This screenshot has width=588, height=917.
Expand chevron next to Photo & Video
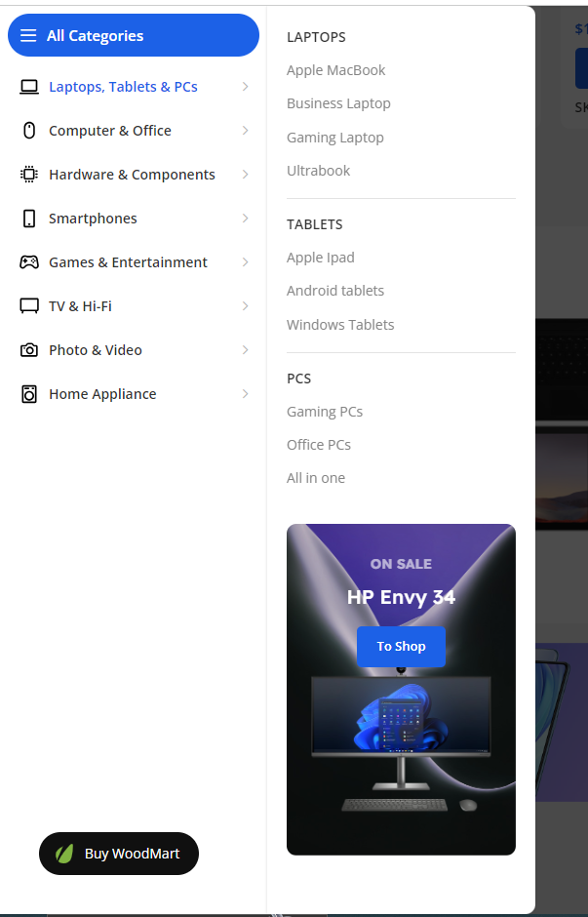pyautogui.click(x=246, y=349)
